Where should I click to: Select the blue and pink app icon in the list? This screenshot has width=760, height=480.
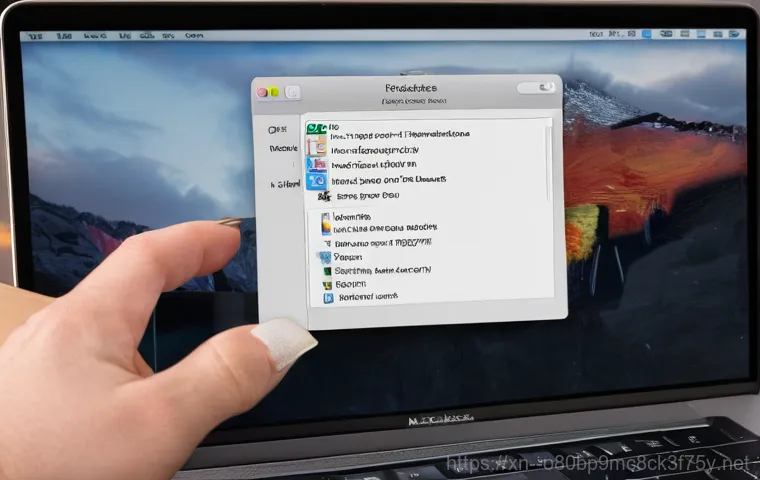pyautogui.click(x=316, y=164)
